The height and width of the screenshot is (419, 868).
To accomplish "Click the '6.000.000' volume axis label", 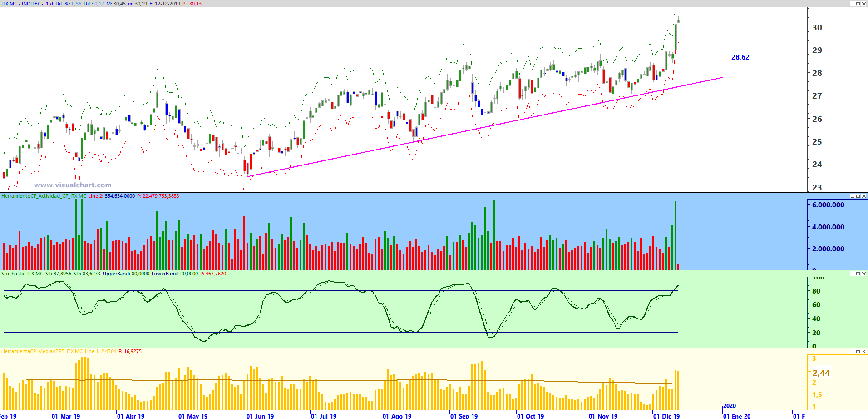I will click(828, 205).
